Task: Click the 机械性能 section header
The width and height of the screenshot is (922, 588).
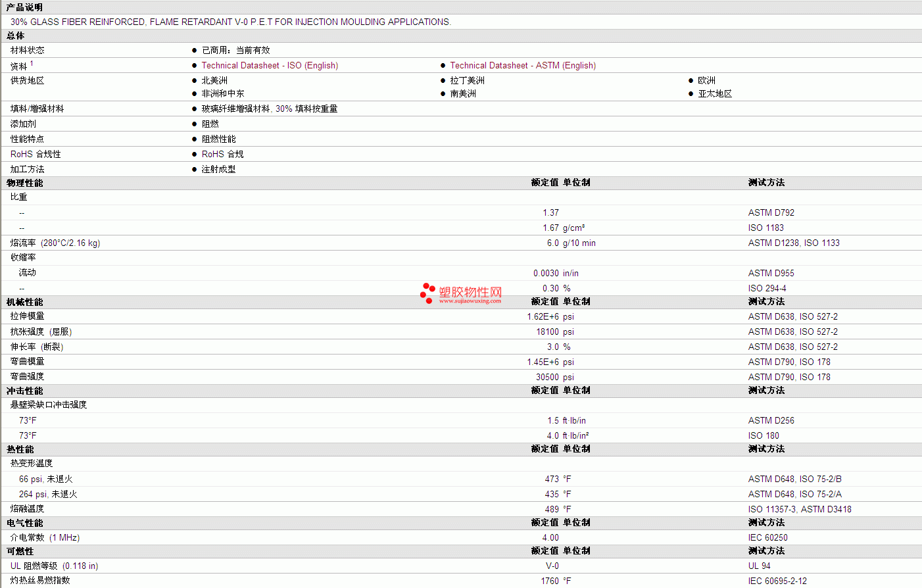Action: 25,302
